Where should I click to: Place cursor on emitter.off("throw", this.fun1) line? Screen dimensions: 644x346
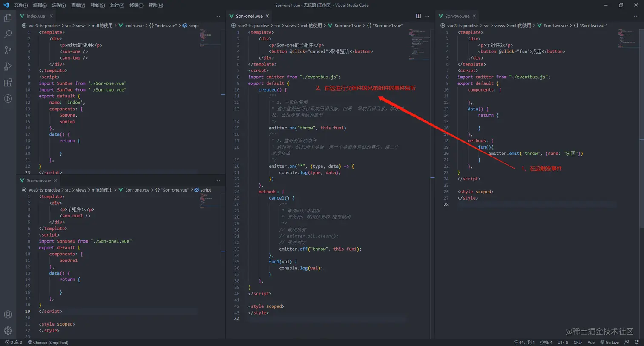tap(320, 249)
